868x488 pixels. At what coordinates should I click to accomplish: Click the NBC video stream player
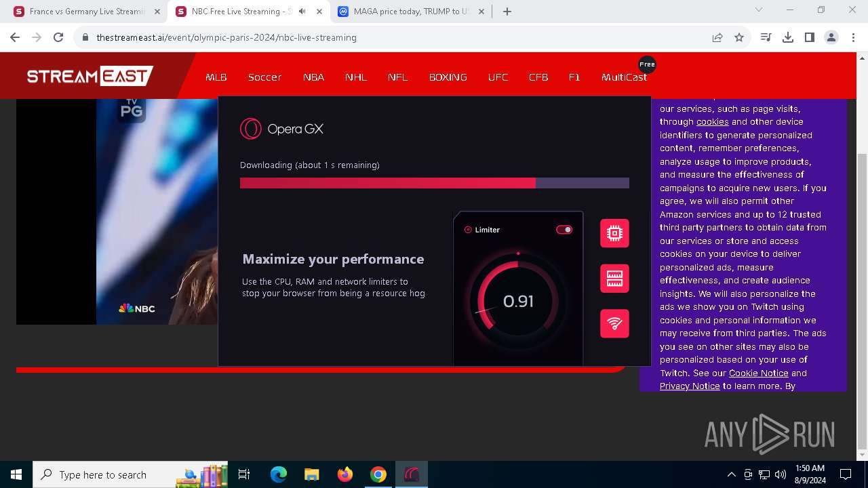pos(117,211)
